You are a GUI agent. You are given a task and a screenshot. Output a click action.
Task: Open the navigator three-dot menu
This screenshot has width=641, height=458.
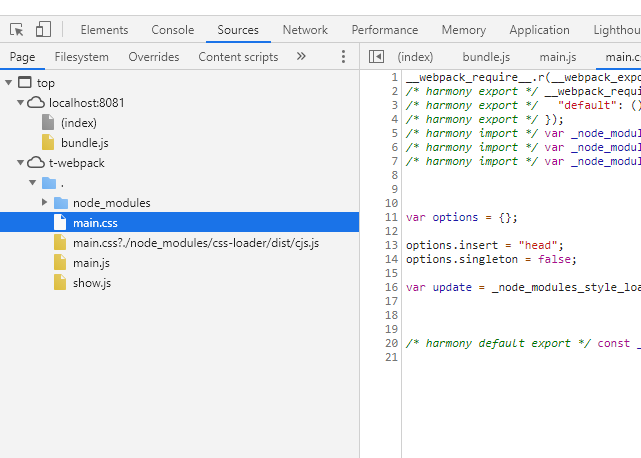tap(343, 56)
